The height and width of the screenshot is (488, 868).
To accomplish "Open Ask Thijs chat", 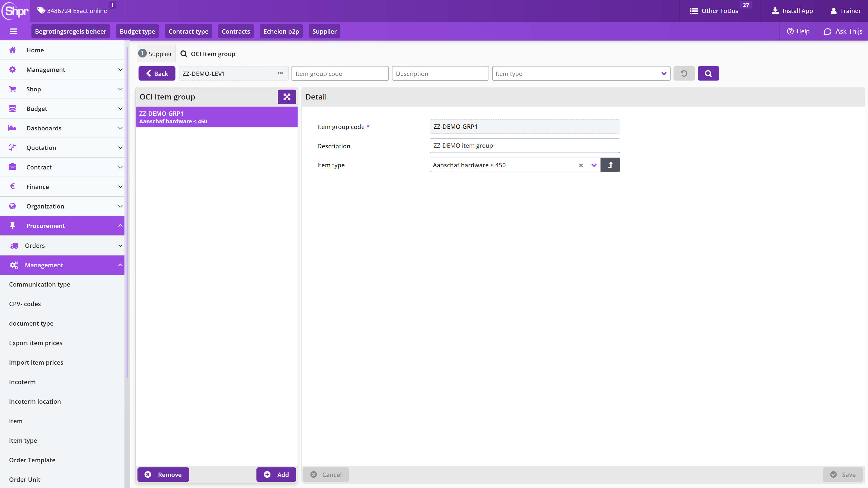I will pos(843,31).
